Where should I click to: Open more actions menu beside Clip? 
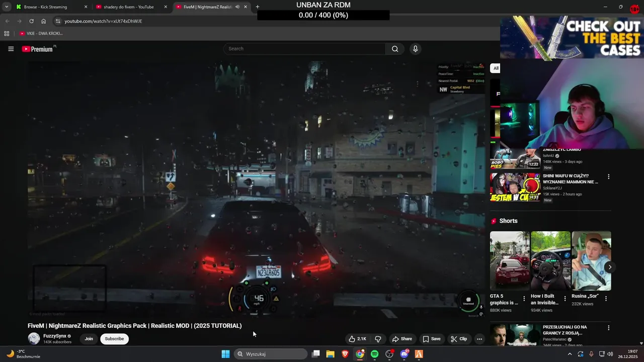point(479,339)
